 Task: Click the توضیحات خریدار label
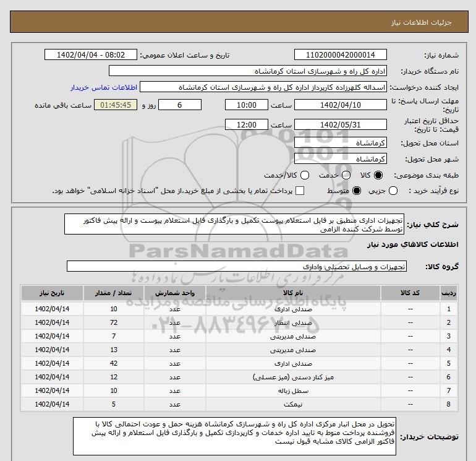(429, 437)
